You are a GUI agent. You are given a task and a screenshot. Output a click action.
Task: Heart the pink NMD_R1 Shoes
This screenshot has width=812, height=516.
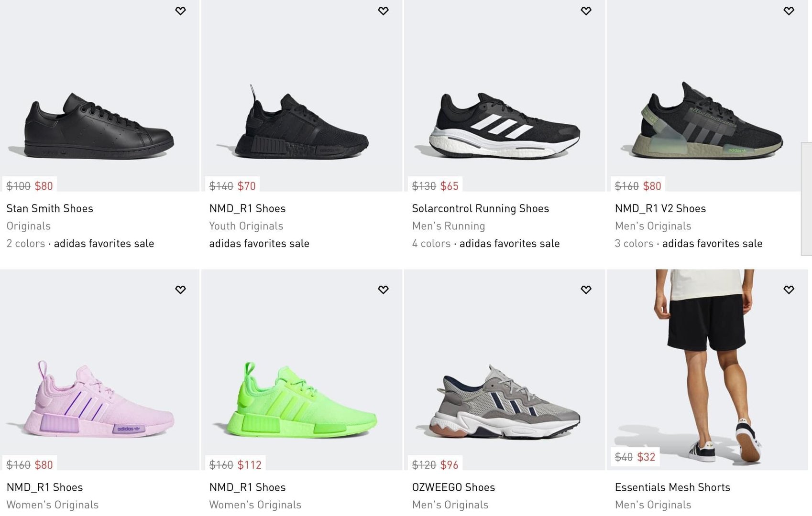[x=180, y=290]
